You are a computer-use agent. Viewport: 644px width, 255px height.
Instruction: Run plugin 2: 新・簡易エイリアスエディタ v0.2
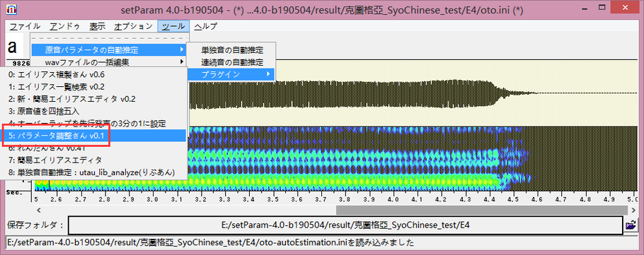coord(93,99)
